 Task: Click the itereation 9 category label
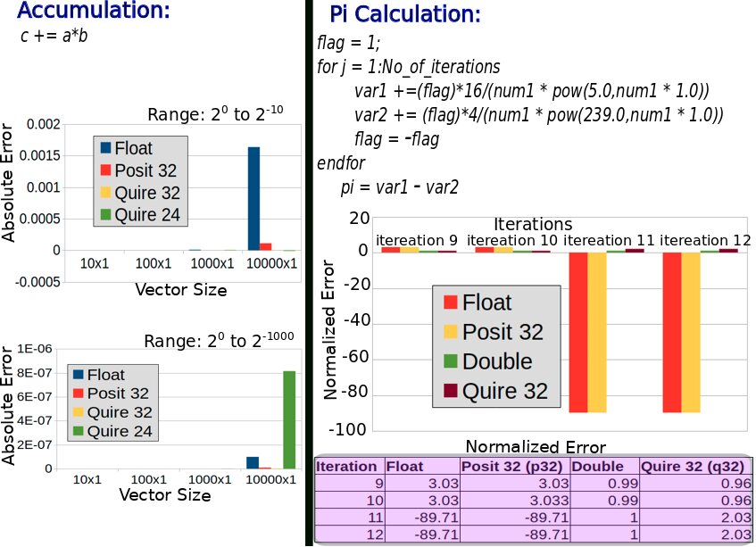pos(417,240)
